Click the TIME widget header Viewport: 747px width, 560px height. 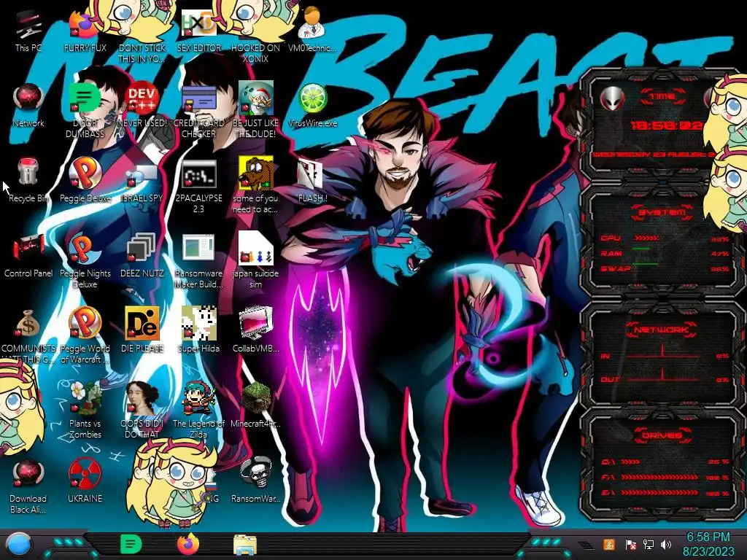(x=662, y=97)
